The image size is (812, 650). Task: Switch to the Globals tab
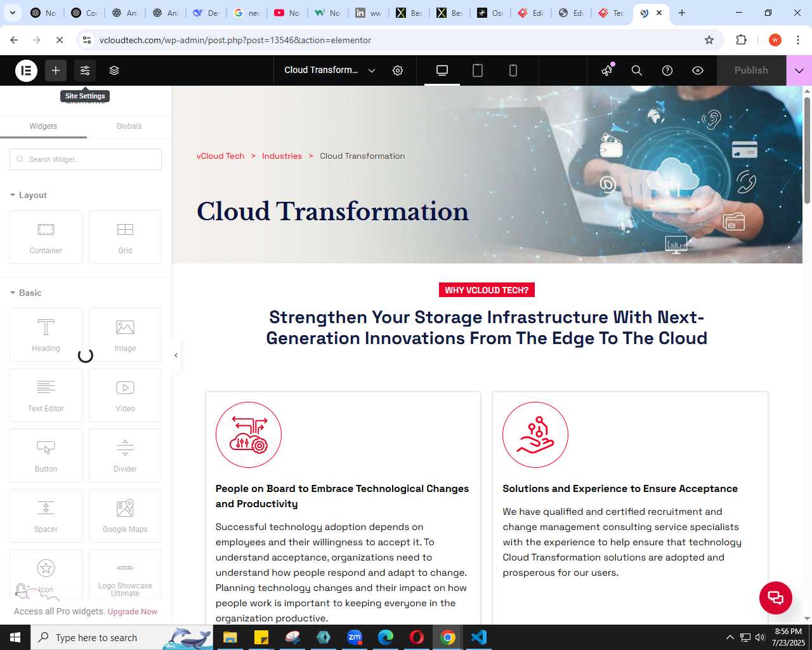pyautogui.click(x=129, y=126)
